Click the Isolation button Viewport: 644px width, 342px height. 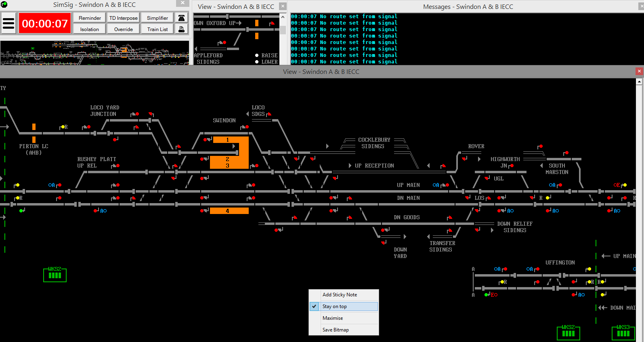[90, 29]
